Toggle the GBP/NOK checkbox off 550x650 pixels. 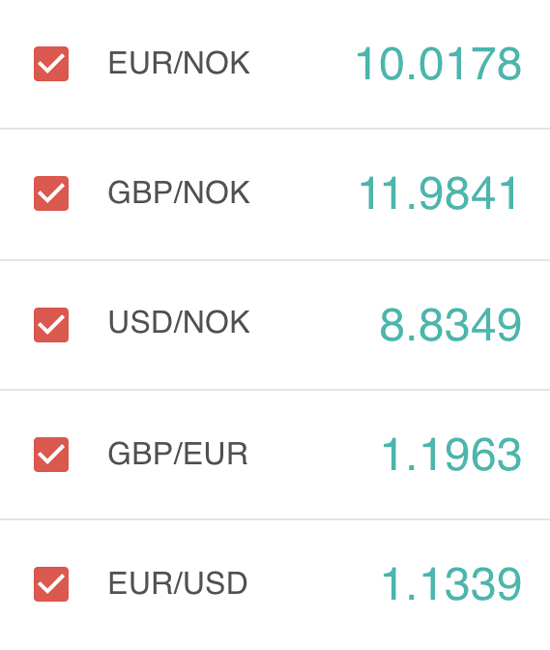(x=51, y=193)
